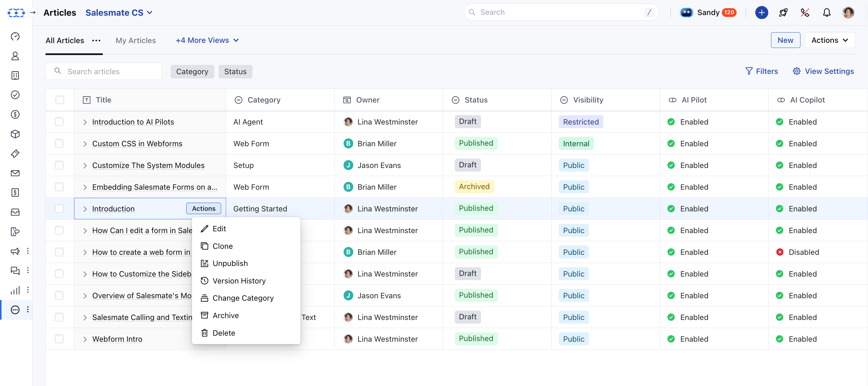The image size is (868, 386).
Task: Open the Deals dollar circle icon in sidebar
Action: [15, 115]
